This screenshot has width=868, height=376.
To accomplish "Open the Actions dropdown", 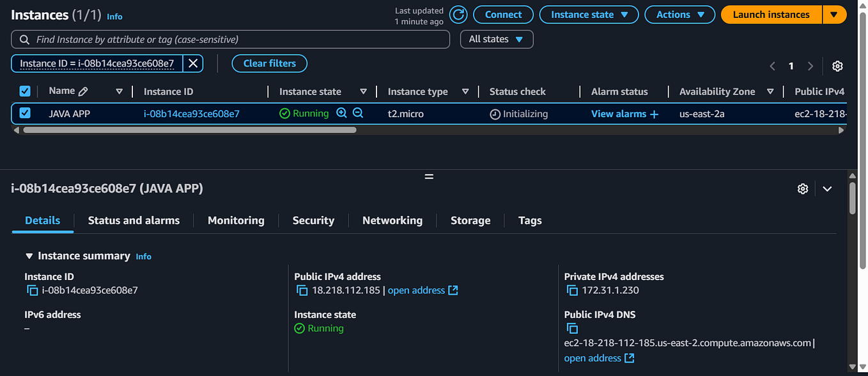I will click(679, 14).
